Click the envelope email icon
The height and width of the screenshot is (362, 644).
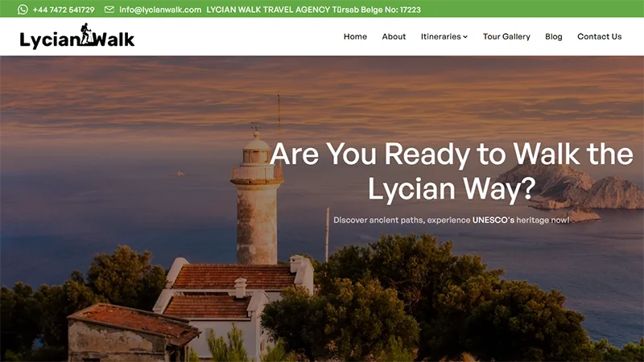pyautogui.click(x=109, y=10)
